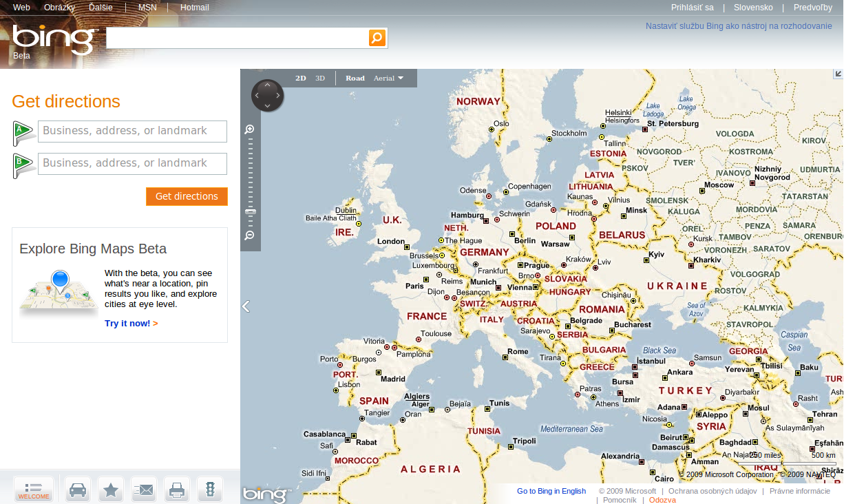Click the Rome label on the map
The height and width of the screenshot is (504, 844).
coord(518,352)
